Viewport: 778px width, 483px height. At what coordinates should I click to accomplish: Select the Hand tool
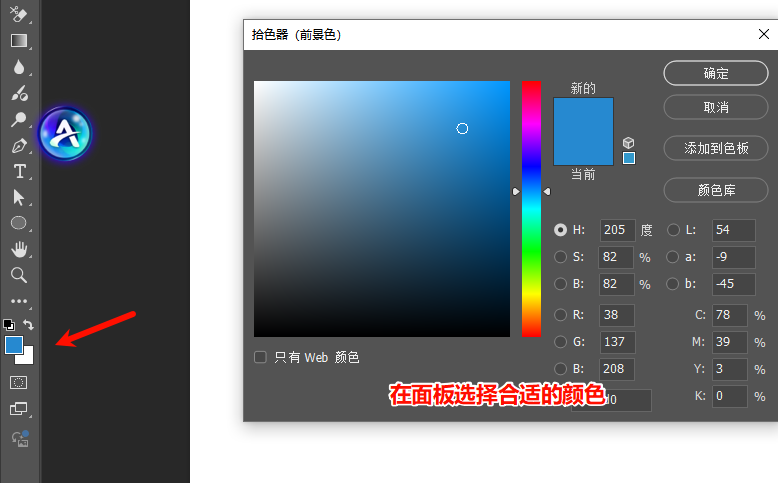coord(19,249)
